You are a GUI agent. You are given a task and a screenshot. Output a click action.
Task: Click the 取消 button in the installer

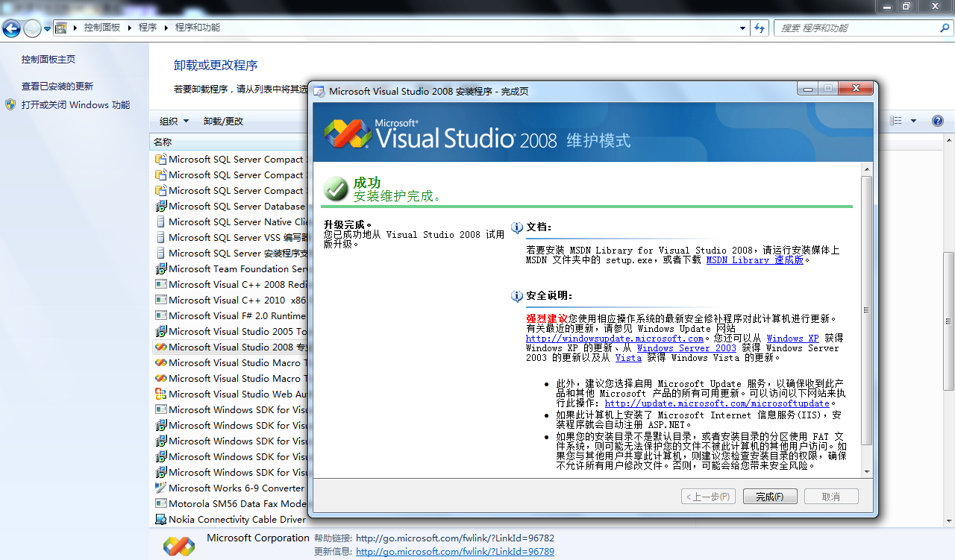[831, 497]
